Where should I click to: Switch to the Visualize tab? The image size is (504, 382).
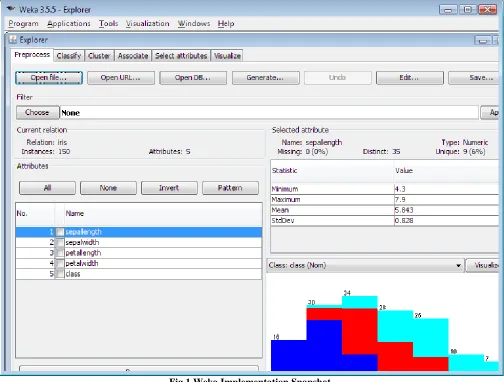(227, 56)
